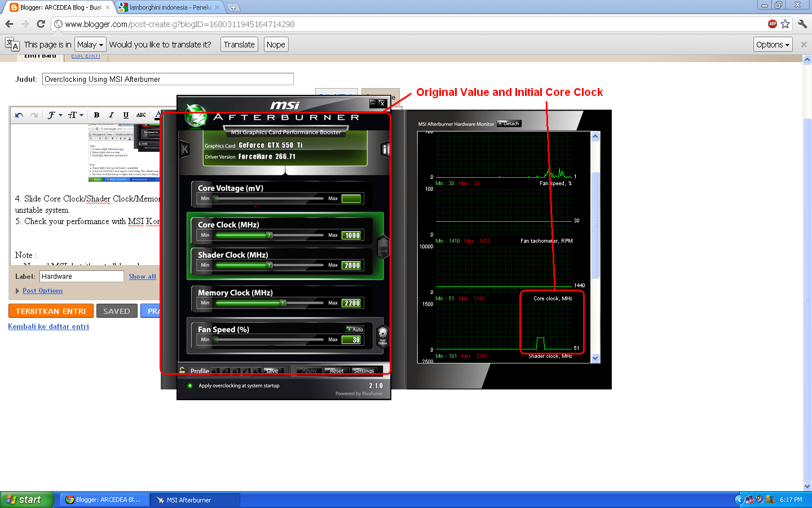Image resolution: width=812 pixels, height=508 pixels.
Task: Activate MSI Afterburner from taskbar
Action: 195,500
